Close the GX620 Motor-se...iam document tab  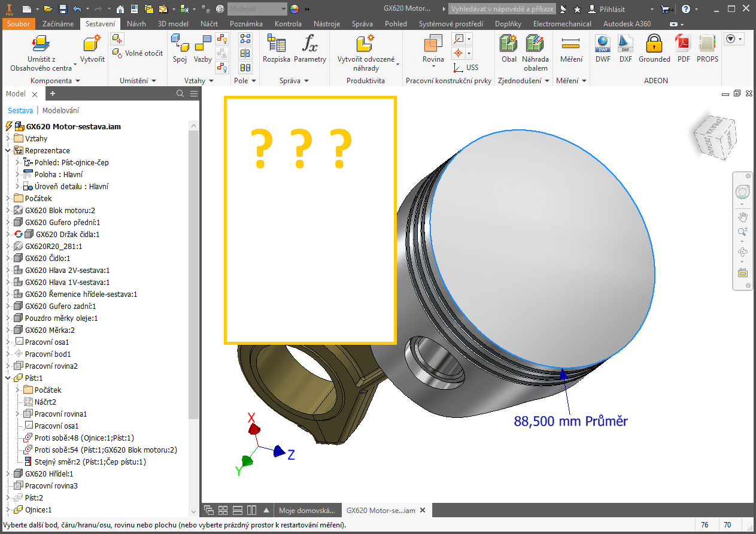pyautogui.click(x=423, y=511)
